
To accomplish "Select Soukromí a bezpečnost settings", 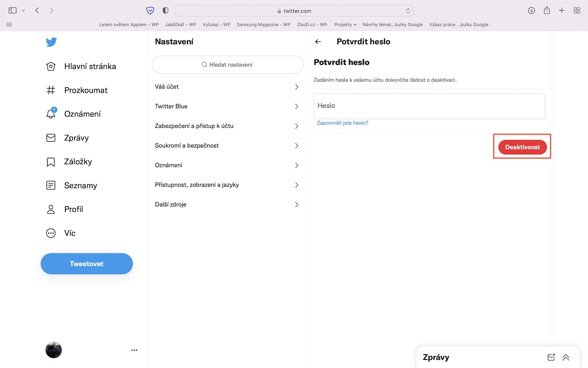I will point(227,145).
